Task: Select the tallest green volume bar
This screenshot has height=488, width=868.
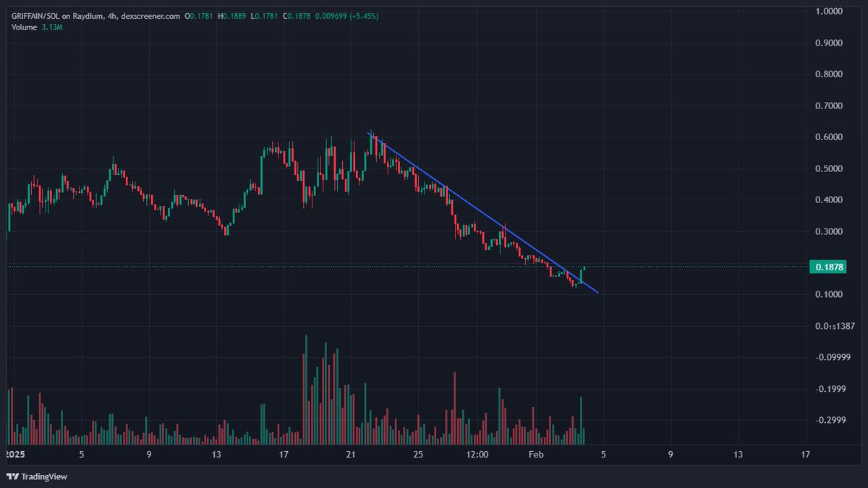Action: tap(307, 390)
